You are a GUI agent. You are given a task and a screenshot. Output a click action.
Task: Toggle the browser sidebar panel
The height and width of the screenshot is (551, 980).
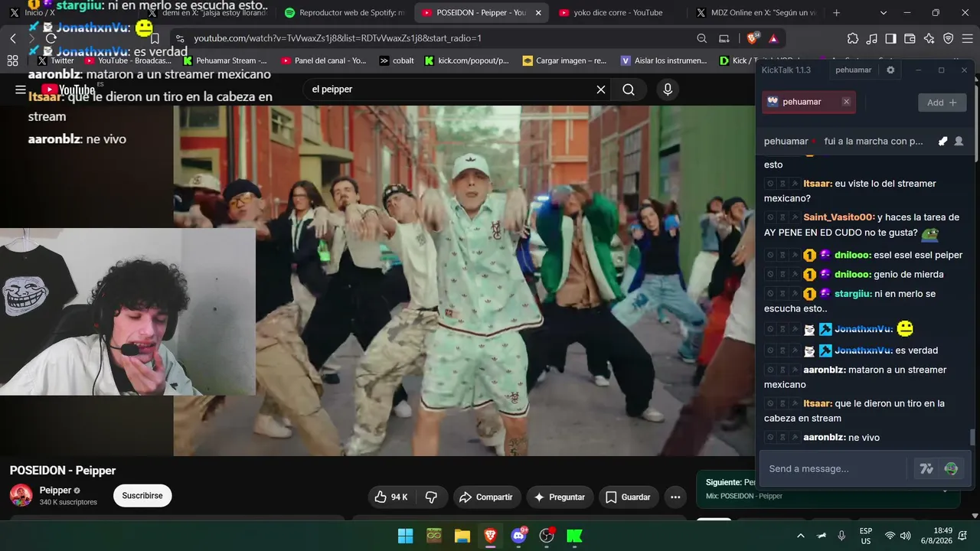[891, 38]
